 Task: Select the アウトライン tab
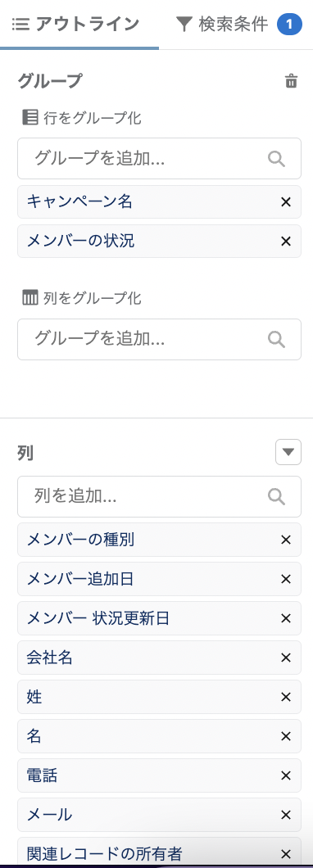(75, 25)
